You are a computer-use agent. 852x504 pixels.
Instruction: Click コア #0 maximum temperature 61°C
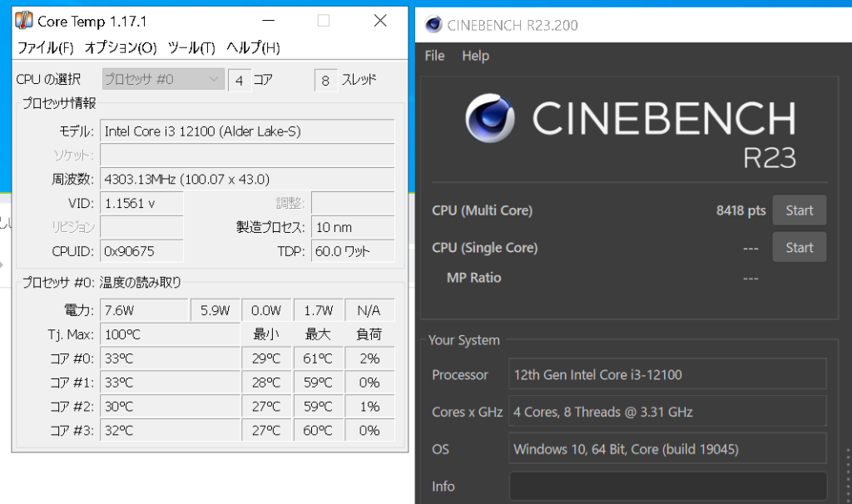319,358
